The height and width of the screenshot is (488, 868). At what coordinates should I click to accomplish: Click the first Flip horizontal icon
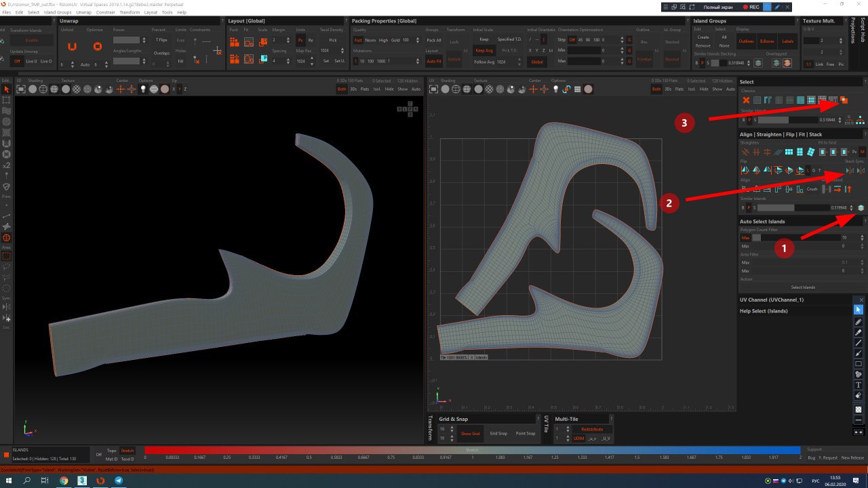click(x=745, y=170)
